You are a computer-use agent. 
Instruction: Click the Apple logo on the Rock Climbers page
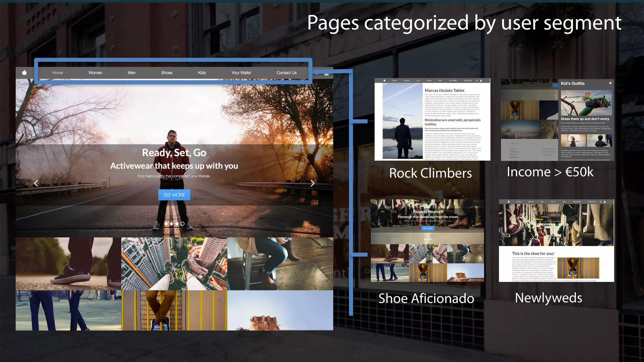click(x=384, y=80)
